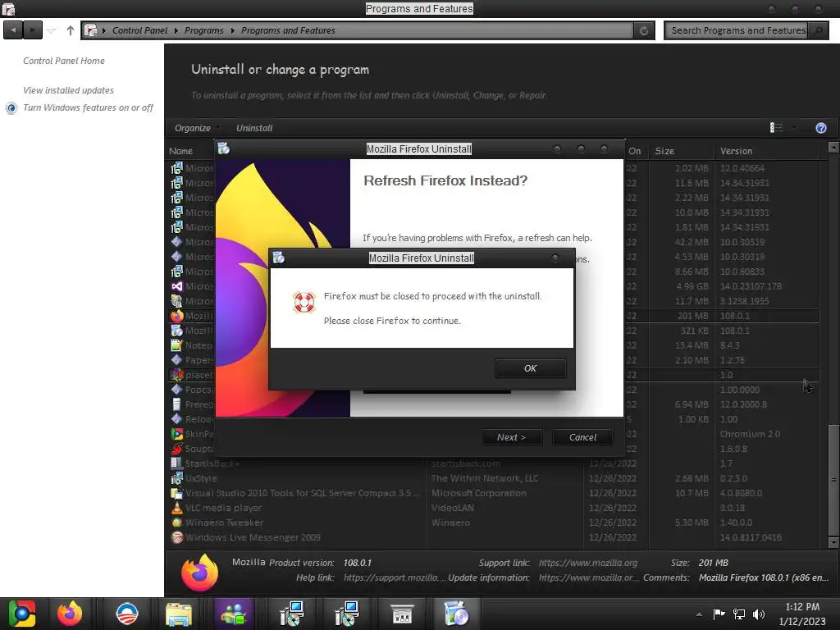Click OK in the Firefox must be closed dialog

[x=530, y=368]
